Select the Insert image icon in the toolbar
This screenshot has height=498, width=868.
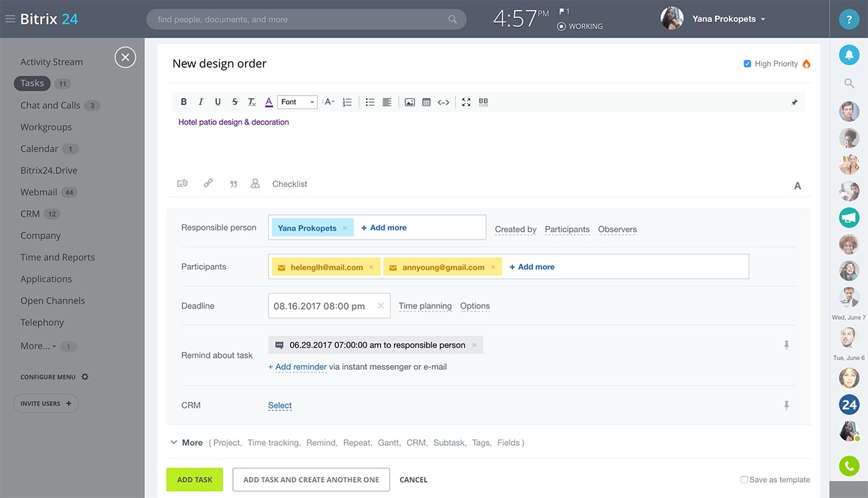click(x=409, y=101)
